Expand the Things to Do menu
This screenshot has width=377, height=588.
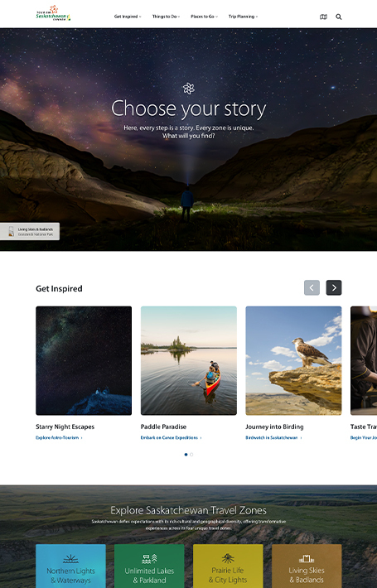click(x=166, y=17)
